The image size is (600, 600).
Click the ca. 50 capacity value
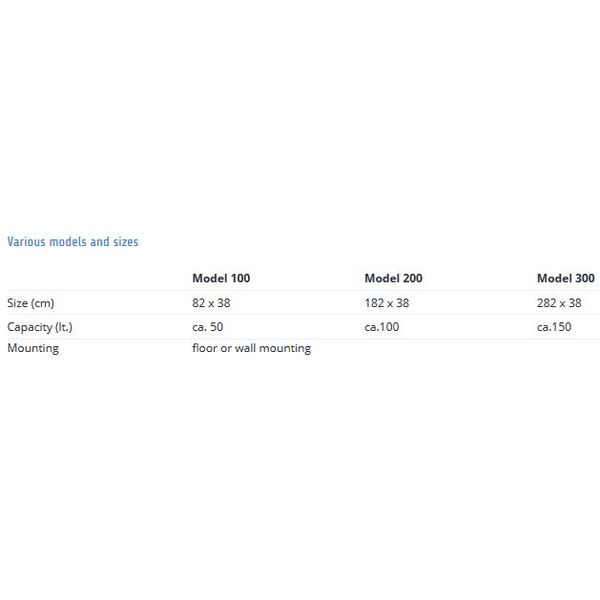coord(207,327)
